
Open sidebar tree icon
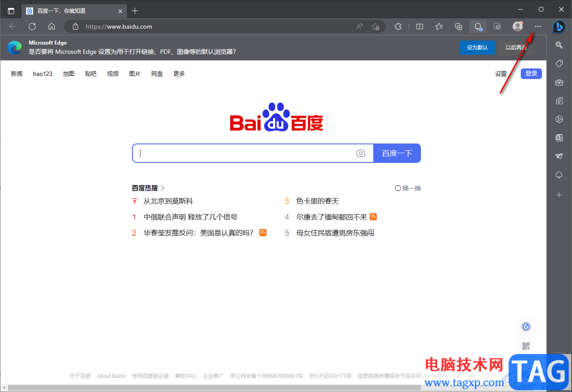[x=559, y=175]
